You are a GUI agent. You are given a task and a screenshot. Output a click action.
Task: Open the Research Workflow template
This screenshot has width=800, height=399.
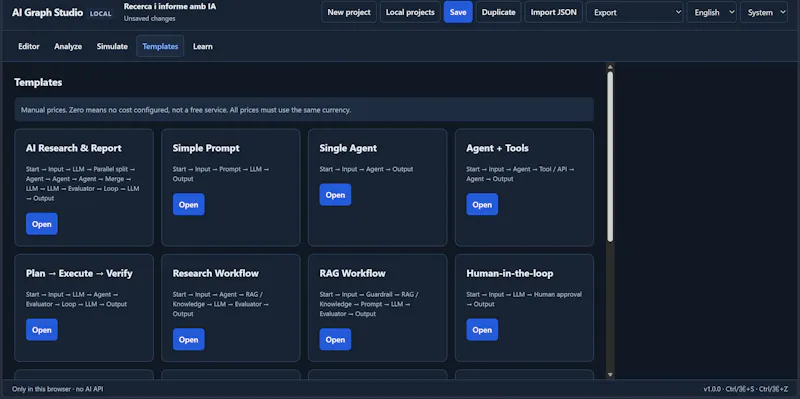tap(189, 339)
